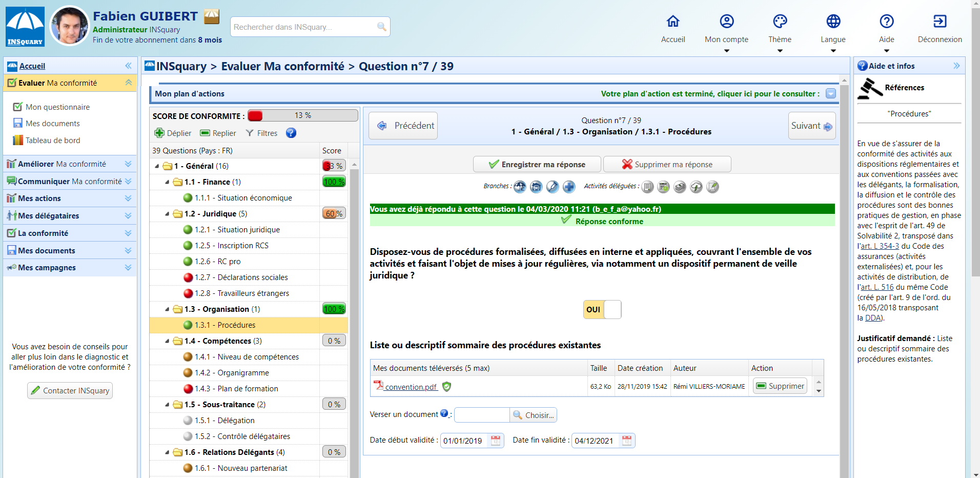Image resolution: width=980 pixels, height=478 pixels.
Task: Click the home and car branch icon
Action: 536,187
